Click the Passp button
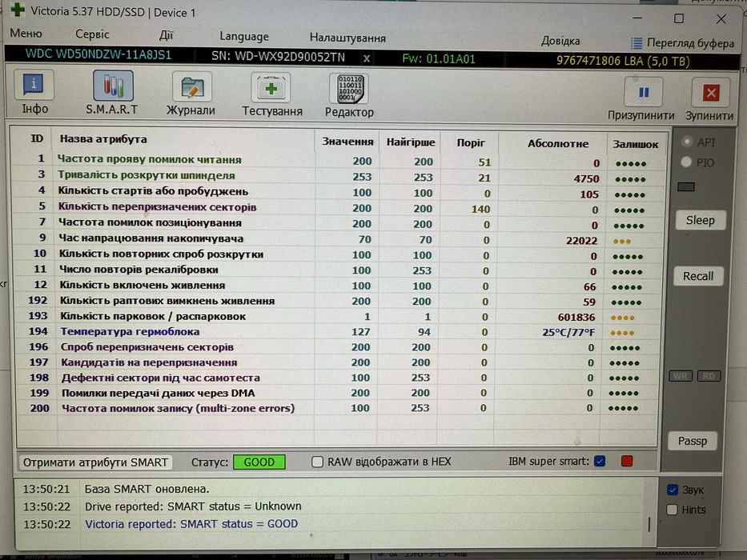Viewport: 747px width, 560px height. click(x=693, y=441)
